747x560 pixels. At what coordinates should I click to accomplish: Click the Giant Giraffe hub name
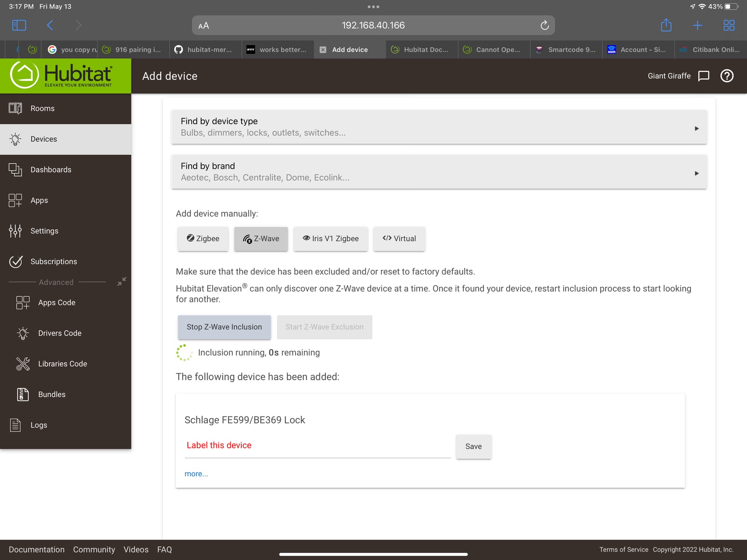pyautogui.click(x=669, y=76)
